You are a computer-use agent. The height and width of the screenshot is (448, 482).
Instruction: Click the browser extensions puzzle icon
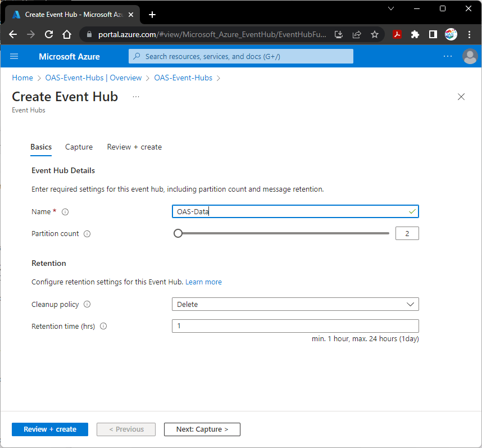click(415, 34)
